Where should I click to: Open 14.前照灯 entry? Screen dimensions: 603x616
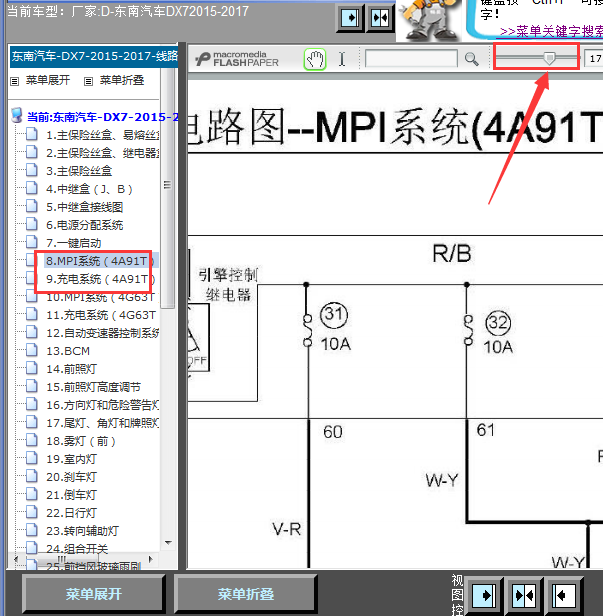click(x=71, y=369)
